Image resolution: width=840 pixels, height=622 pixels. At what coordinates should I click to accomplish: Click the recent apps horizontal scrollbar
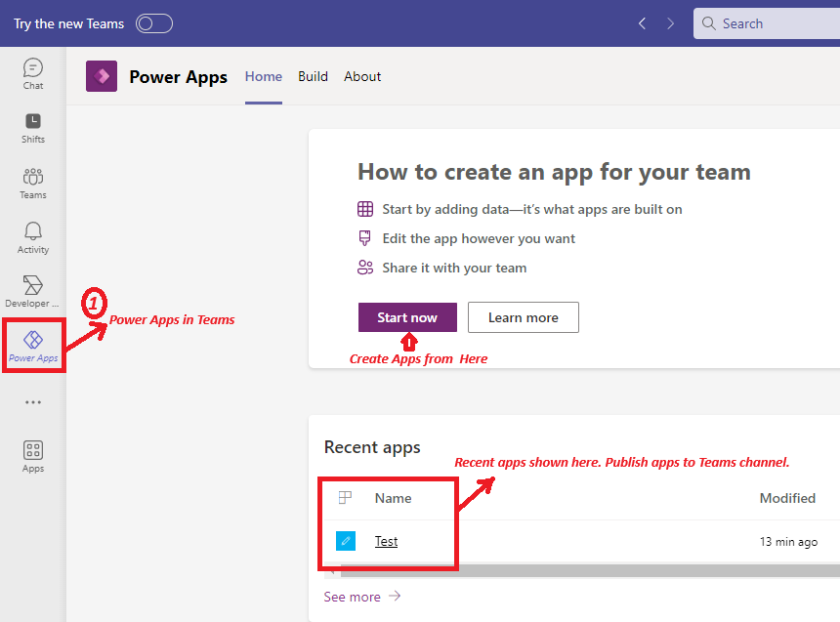589,570
